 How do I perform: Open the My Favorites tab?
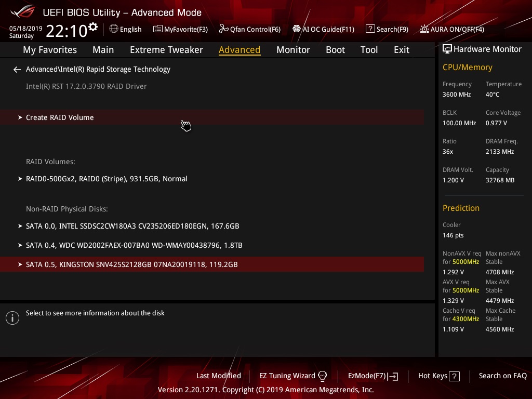click(50, 50)
